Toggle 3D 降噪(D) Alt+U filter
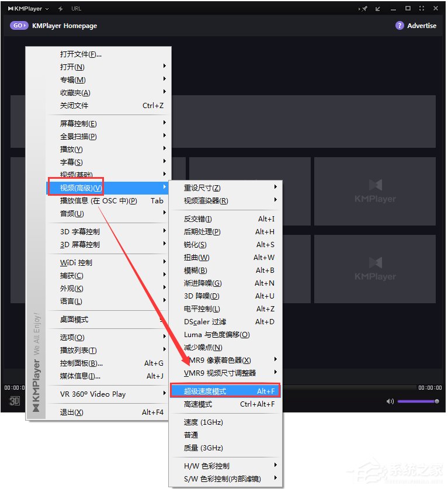Viewport: 448px width, 489px height. click(x=225, y=296)
